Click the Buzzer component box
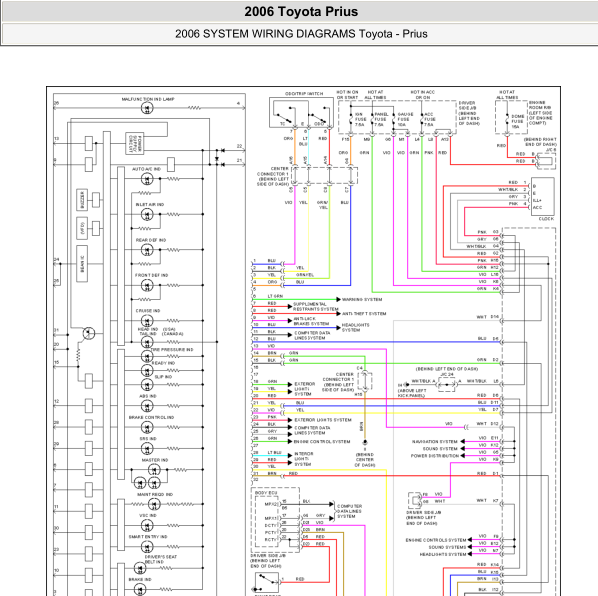Screen dimensions: 598x596 coord(82,200)
